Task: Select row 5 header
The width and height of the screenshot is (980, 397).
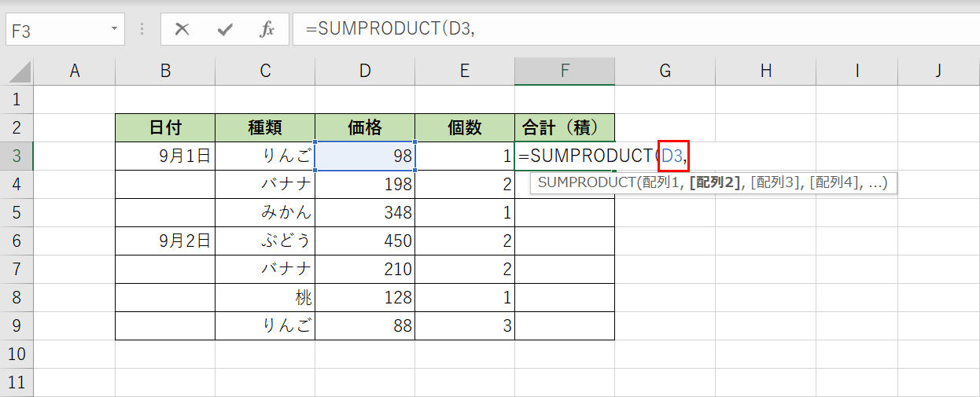Action: (17, 212)
